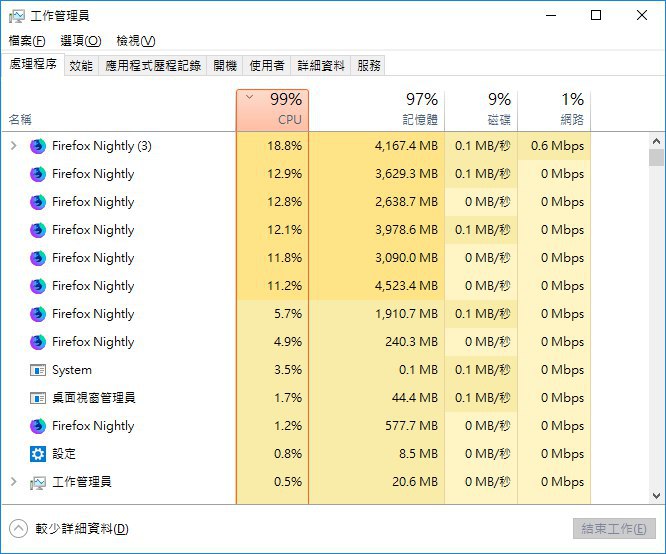The image size is (666, 554).
Task: Click 較少詳細資料(D) link
Action: pyautogui.click(x=82, y=529)
